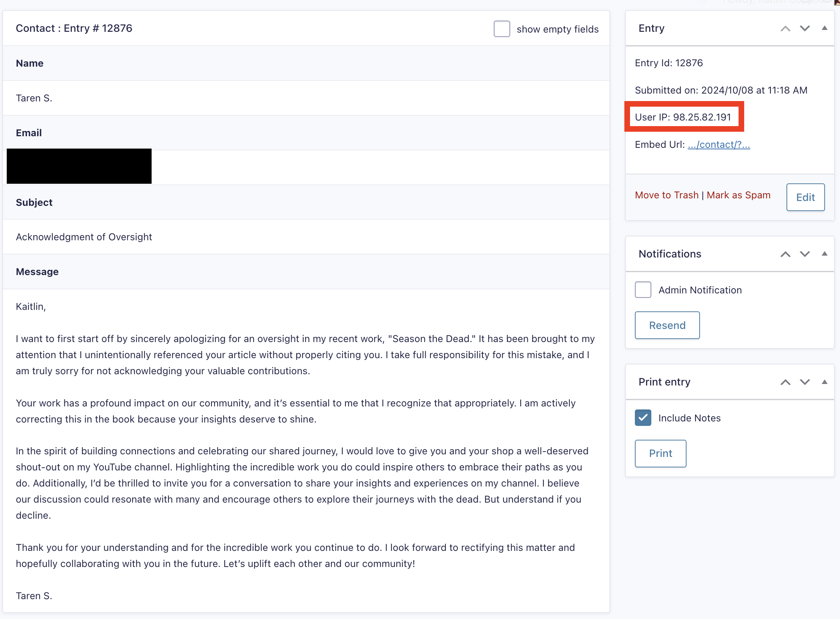Click the Entry panel header title
Image resolution: width=840 pixels, height=619 pixels.
(x=651, y=28)
